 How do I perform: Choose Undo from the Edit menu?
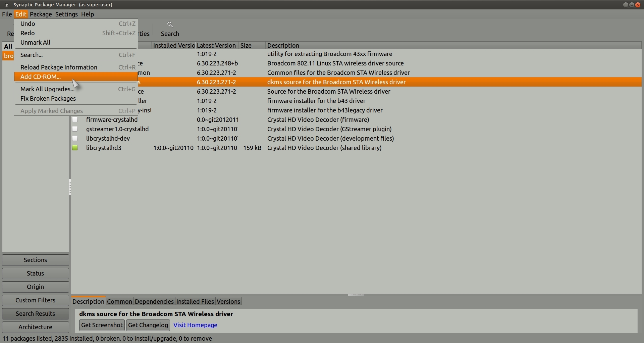[x=76, y=23]
